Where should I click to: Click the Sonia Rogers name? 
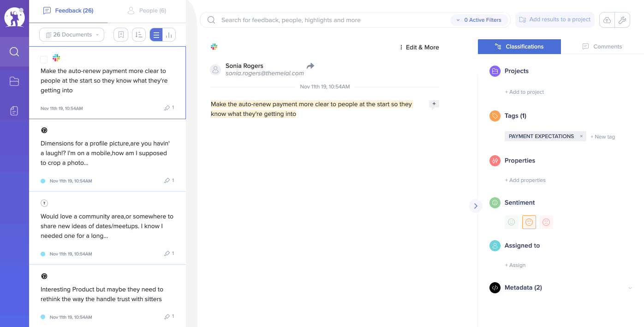[x=244, y=66]
